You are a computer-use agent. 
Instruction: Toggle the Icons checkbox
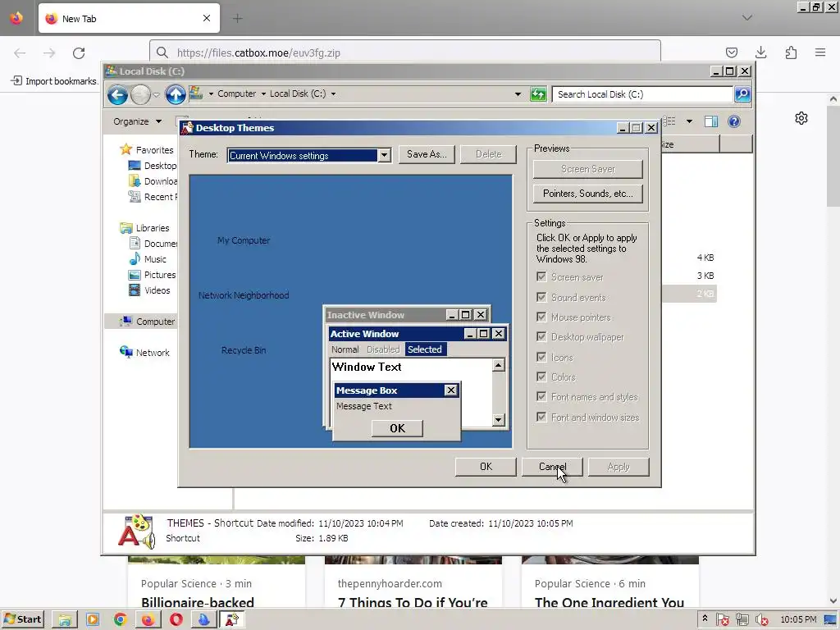541,357
